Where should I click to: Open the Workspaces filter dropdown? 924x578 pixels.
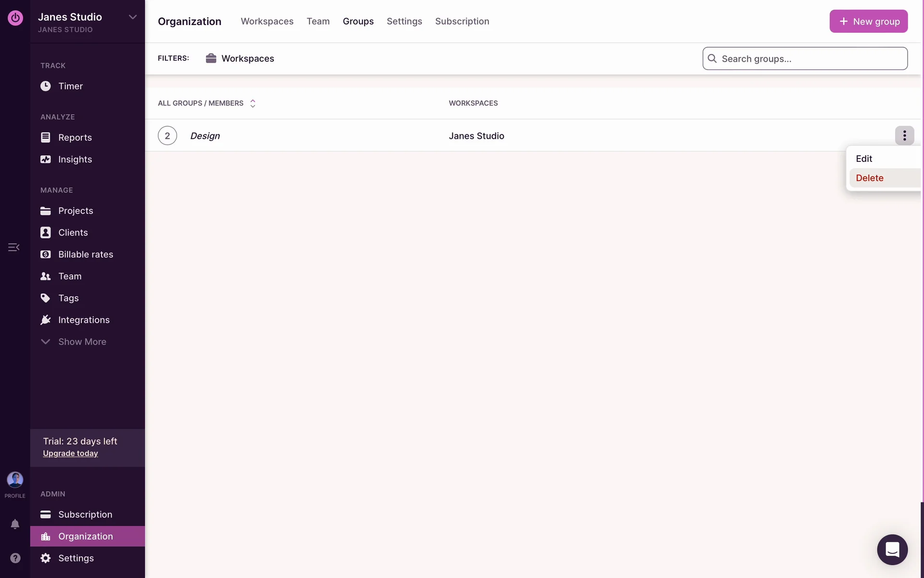click(240, 58)
